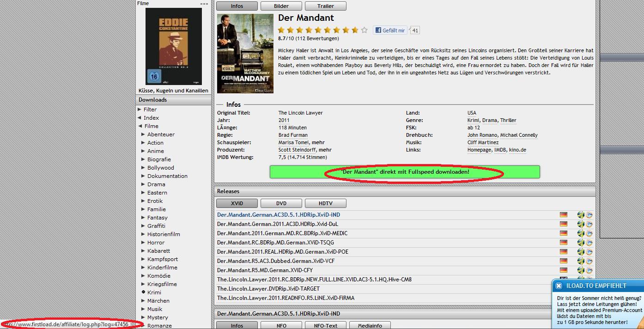Click the globe download icon in the Xvid-DuL row
Screen dimensions: 644x329
pyautogui.click(x=581, y=224)
